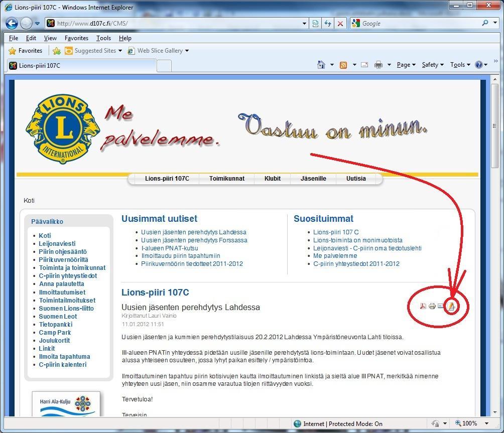Open Uusien jäsenten perehdytys Forssassa link
The height and width of the screenshot is (433, 504).
pos(194,240)
